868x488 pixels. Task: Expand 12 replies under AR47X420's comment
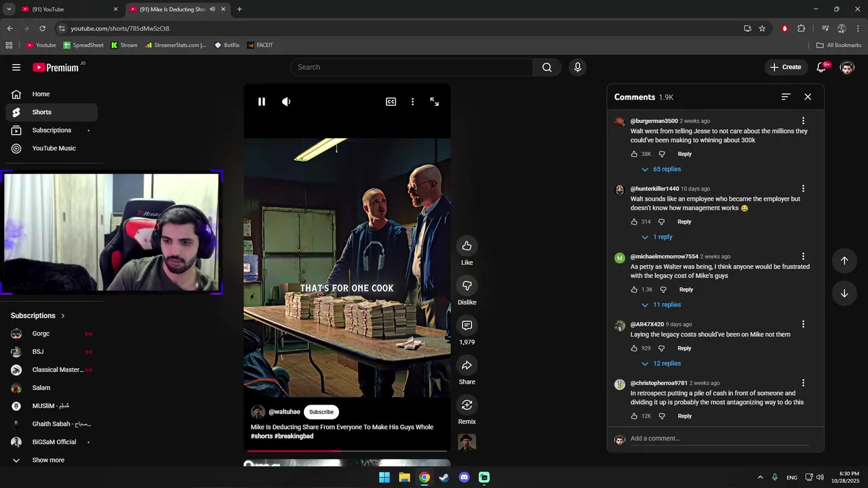(x=660, y=363)
